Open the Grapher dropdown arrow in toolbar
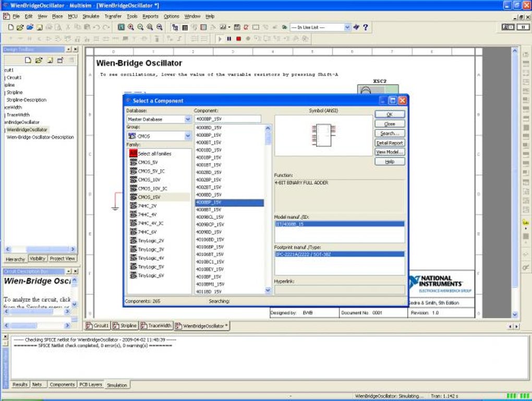This screenshot has width=532, height=401. [x=229, y=27]
